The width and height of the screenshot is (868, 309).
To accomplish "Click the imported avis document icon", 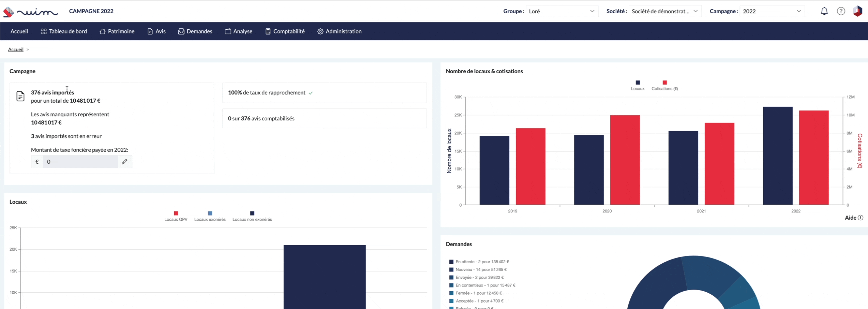I will (x=20, y=96).
